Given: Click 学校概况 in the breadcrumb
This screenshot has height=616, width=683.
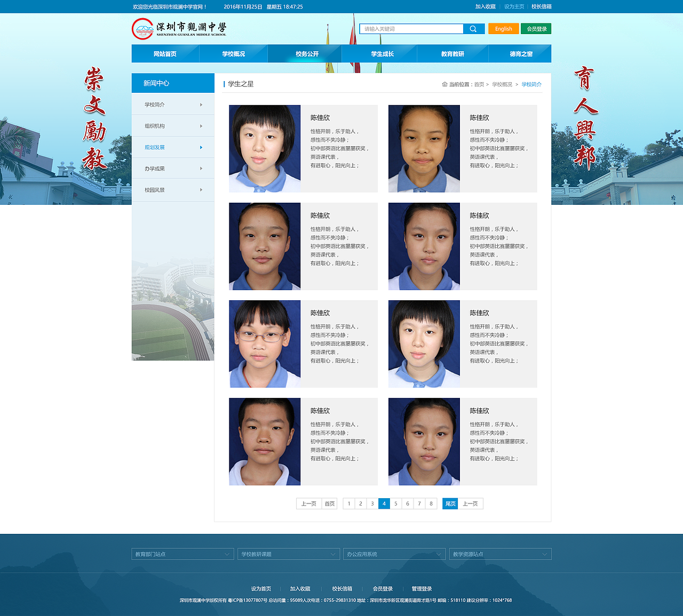Looking at the screenshot, I should tap(502, 84).
